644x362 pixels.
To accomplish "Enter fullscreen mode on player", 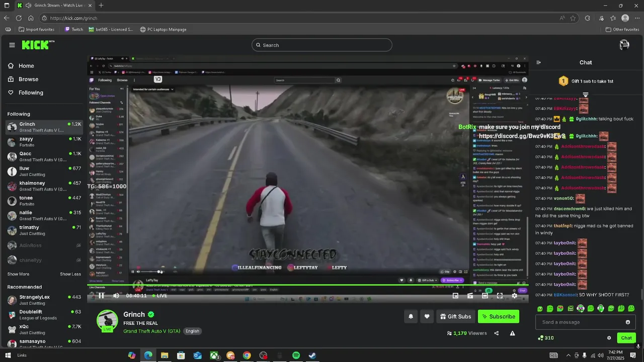I will [500, 296].
